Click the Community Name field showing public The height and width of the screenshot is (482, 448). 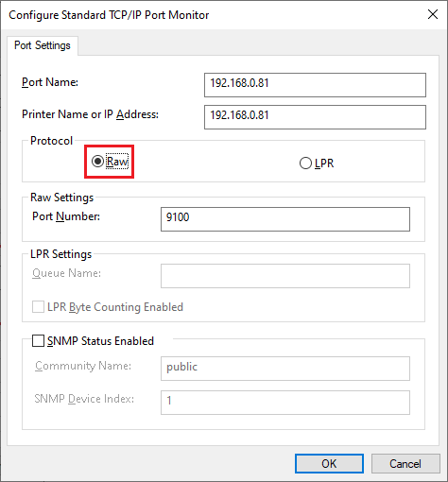pos(285,369)
